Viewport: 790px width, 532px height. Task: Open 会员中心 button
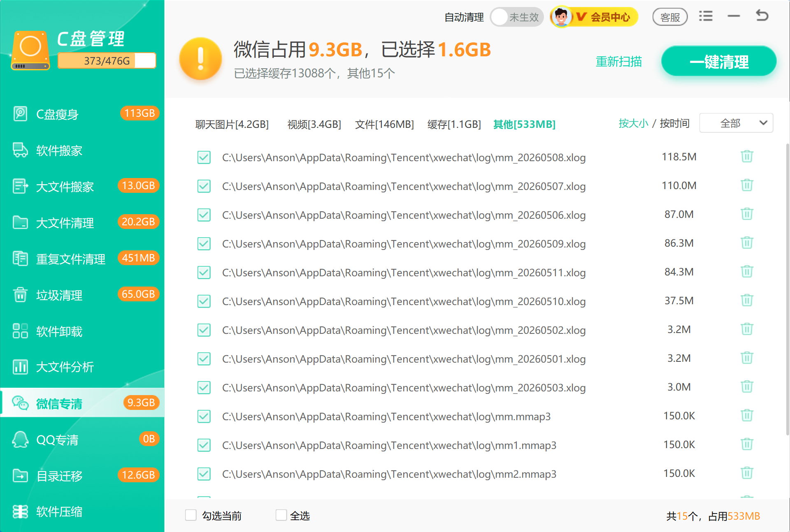[x=594, y=17]
